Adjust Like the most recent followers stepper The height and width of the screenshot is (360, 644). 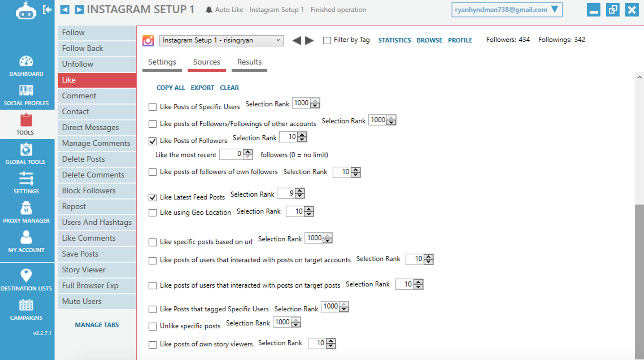tap(248, 154)
